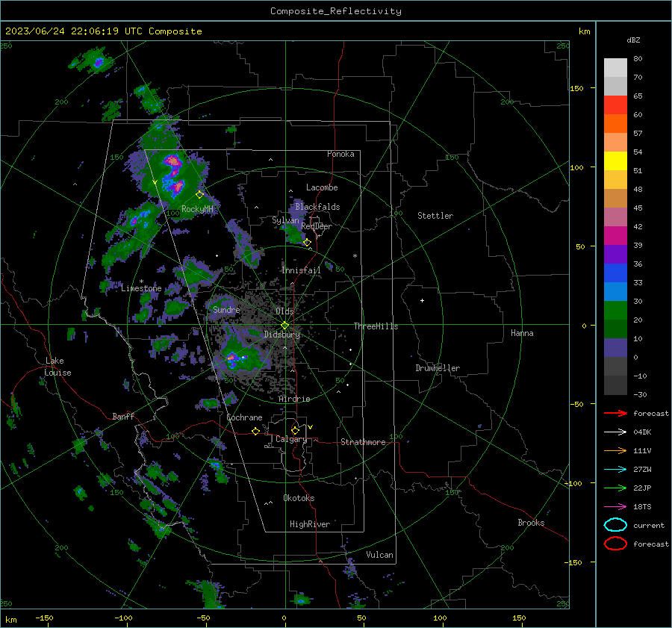Click the 18TS legend label

coord(642,507)
